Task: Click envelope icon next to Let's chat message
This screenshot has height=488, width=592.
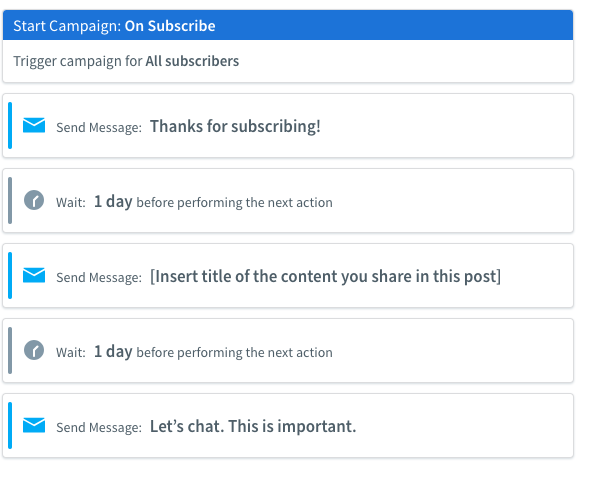Action: click(34, 425)
